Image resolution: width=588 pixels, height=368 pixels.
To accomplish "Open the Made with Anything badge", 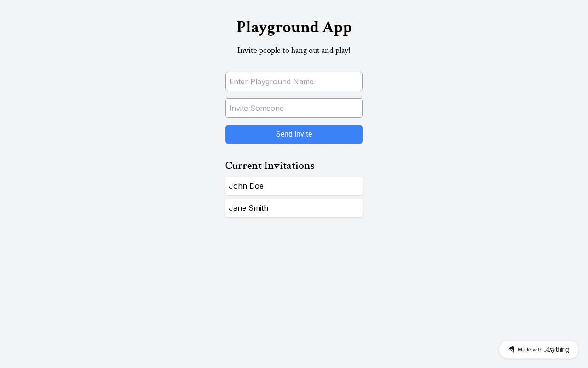I will pyautogui.click(x=539, y=350).
